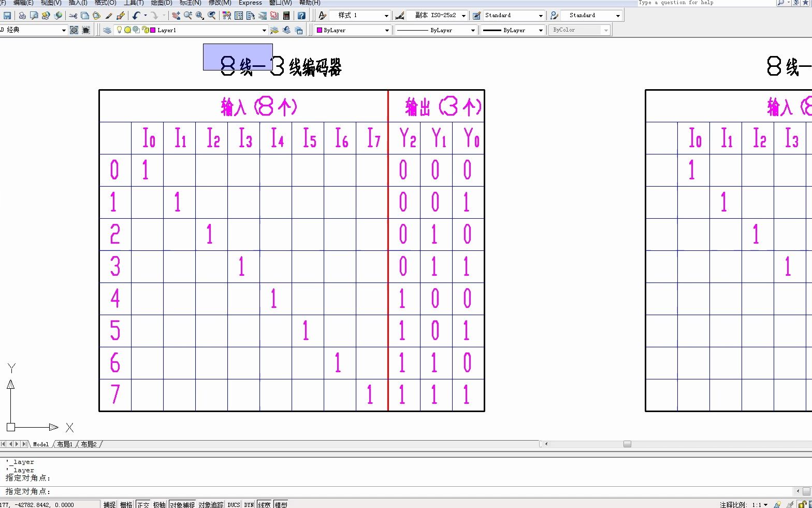This screenshot has width=812, height=508.
Task: Click the Publish icon
Action: pyautogui.click(x=46, y=16)
